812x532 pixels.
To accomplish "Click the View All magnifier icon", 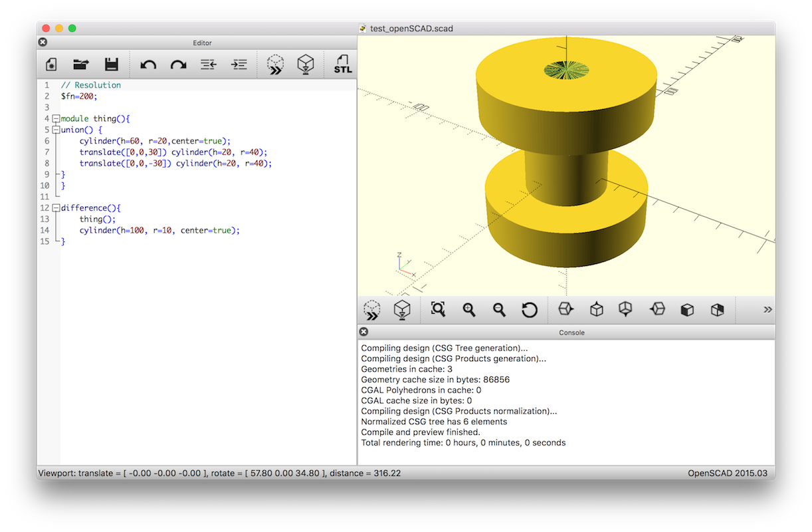I will 438,309.
